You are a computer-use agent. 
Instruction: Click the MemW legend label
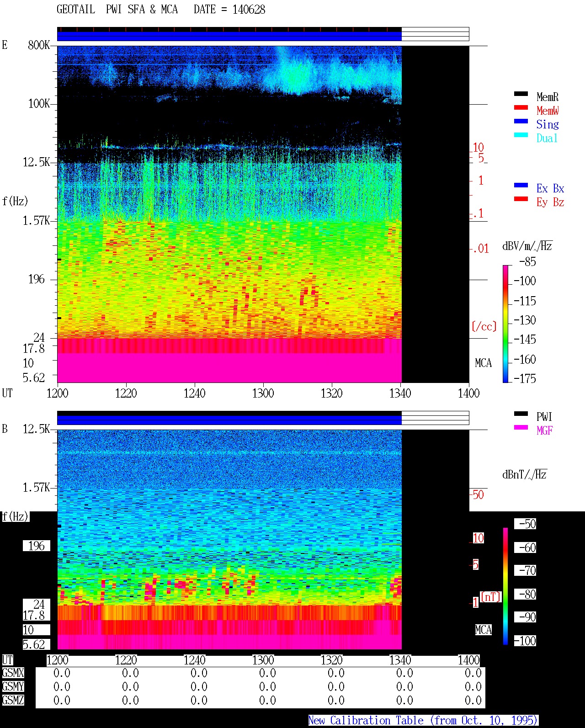tap(548, 111)
